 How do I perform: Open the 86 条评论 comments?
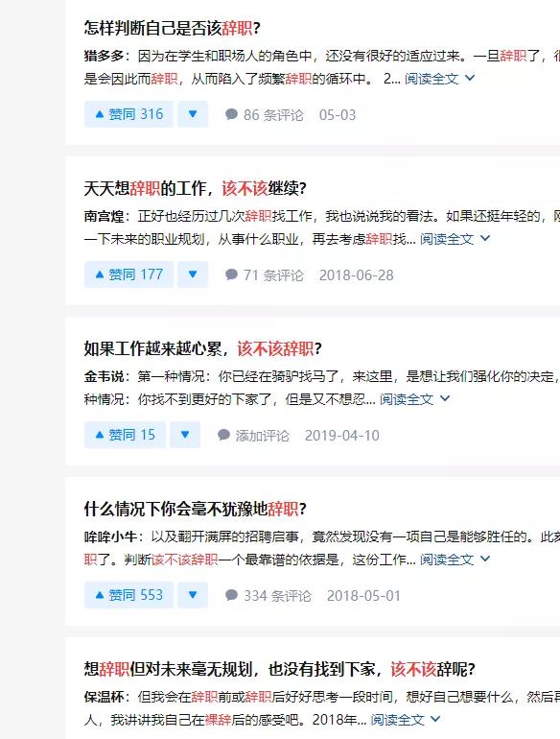click(x=265, y=115)
